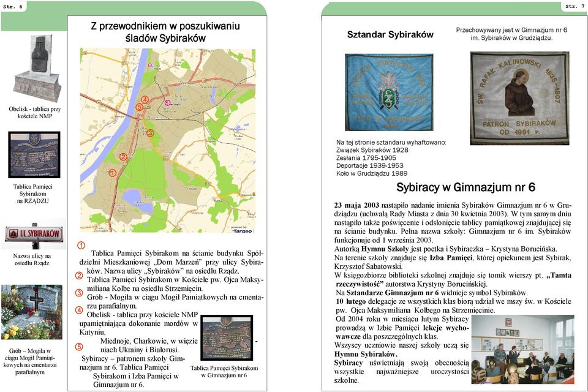Click the Targeo logo on map

click(x=243, y=230)
